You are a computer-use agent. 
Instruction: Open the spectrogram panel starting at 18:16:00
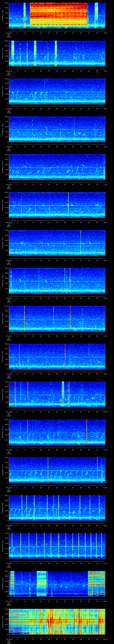coord(57,546)
